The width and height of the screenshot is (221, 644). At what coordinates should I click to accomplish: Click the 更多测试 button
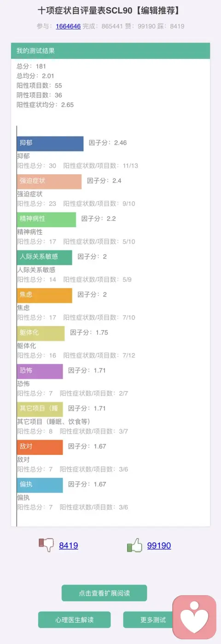(x=153, y=620)
